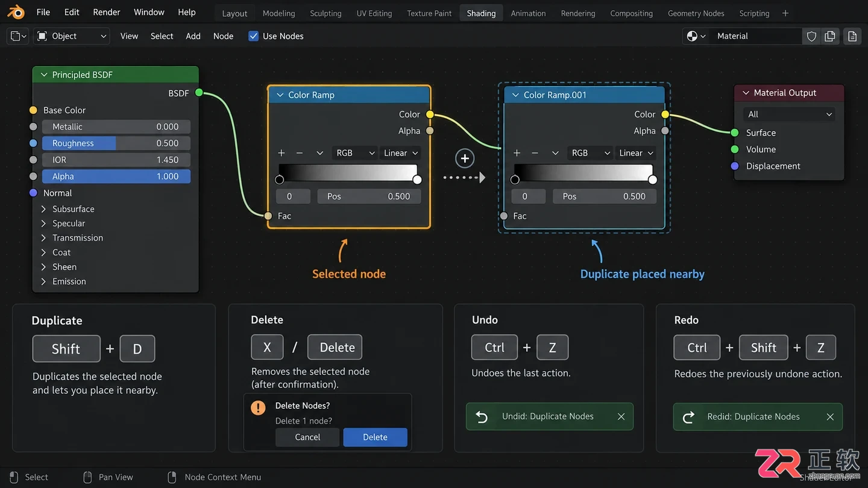
Task: Confirm Delete in the Delete Nodes dialog
Action: (375, 437)
